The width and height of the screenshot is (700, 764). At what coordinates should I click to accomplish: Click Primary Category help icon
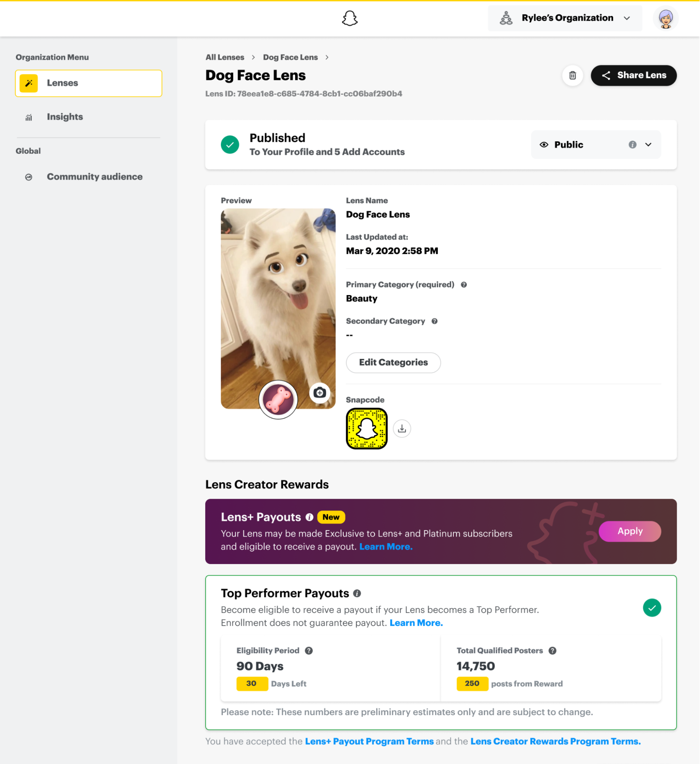[x=464, y=285]
